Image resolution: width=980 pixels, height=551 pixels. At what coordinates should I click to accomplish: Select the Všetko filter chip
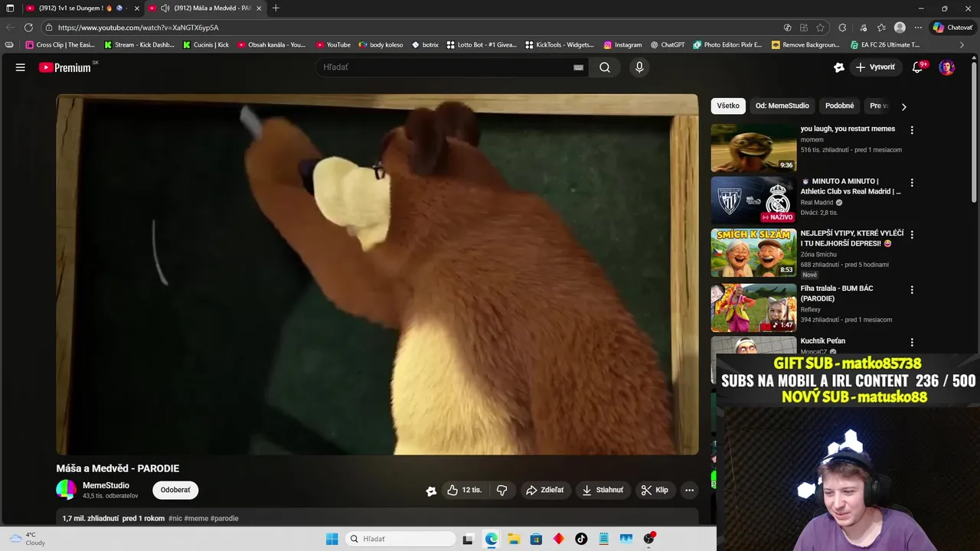tap(728, 106)
